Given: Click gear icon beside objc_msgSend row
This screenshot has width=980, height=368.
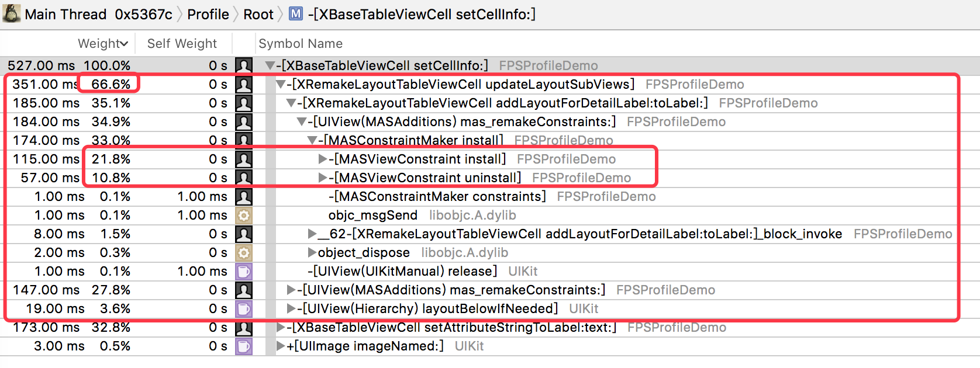Looking at the screenshot, I should 244,215.
